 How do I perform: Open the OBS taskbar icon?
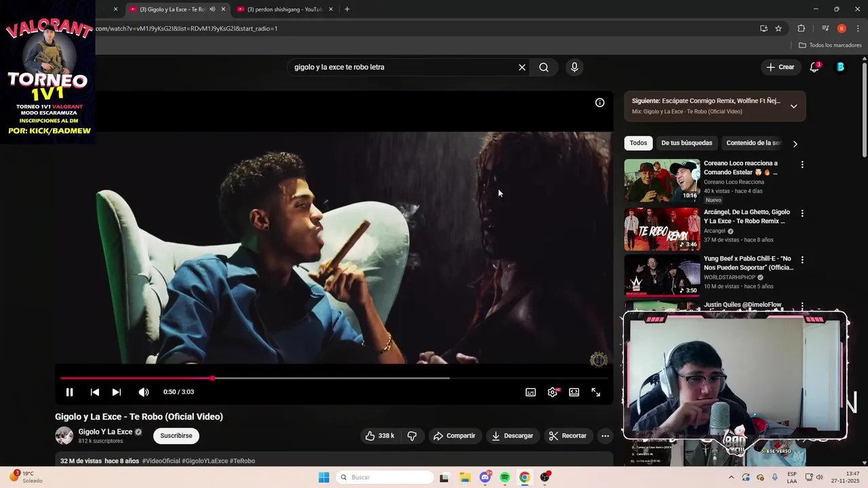coord(545,477)
